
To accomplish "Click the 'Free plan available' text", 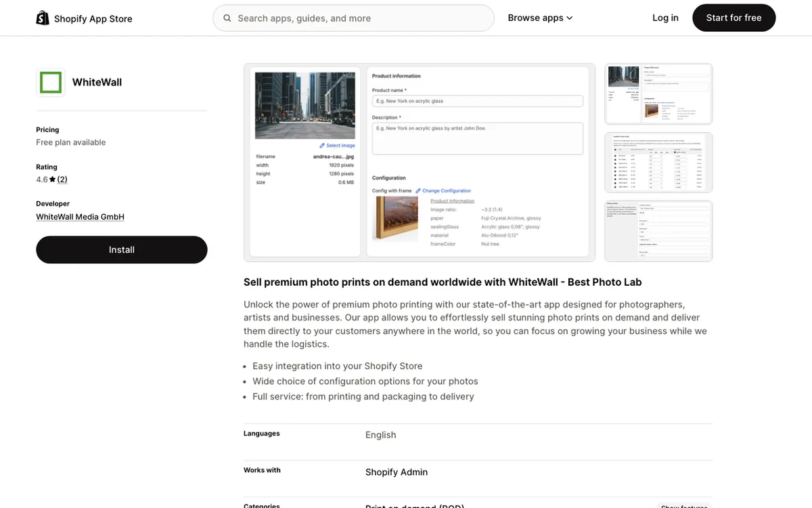I will [71, 142].
